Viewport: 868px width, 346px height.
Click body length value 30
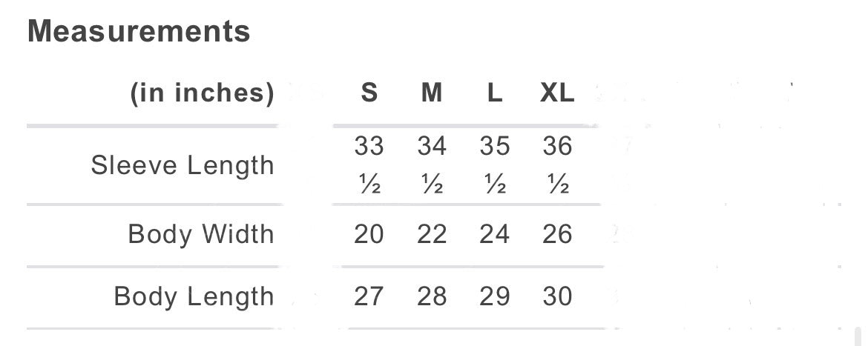coord(557,296)
